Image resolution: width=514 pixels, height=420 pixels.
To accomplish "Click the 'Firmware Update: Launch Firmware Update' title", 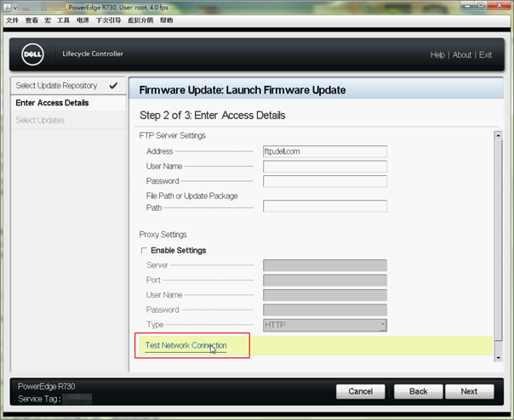I will point(243,90).
